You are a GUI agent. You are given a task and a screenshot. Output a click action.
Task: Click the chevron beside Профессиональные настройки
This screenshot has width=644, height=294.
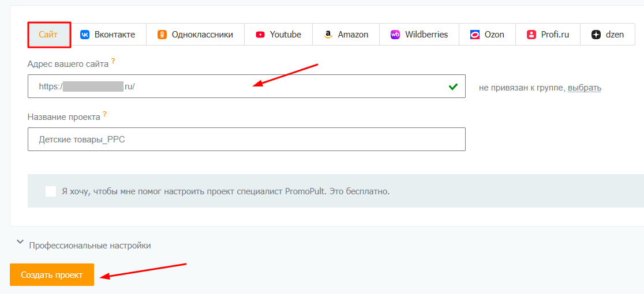click(x=20, y=242)
